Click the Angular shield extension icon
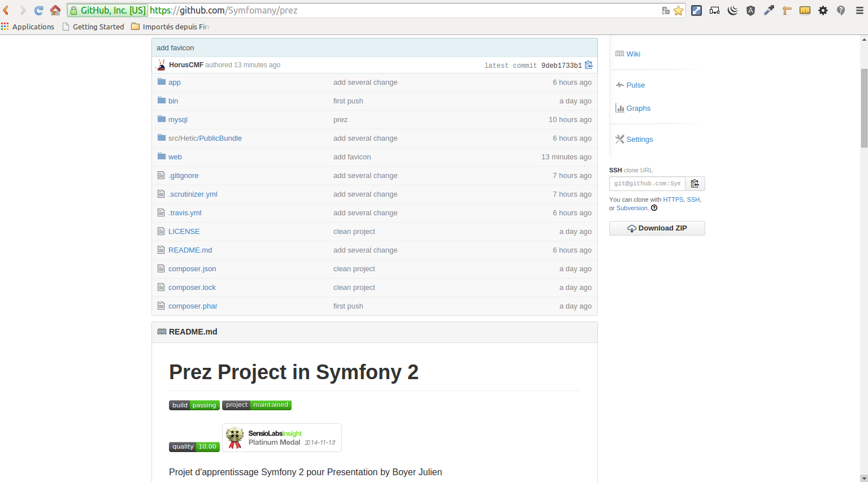 click(750, 10)
